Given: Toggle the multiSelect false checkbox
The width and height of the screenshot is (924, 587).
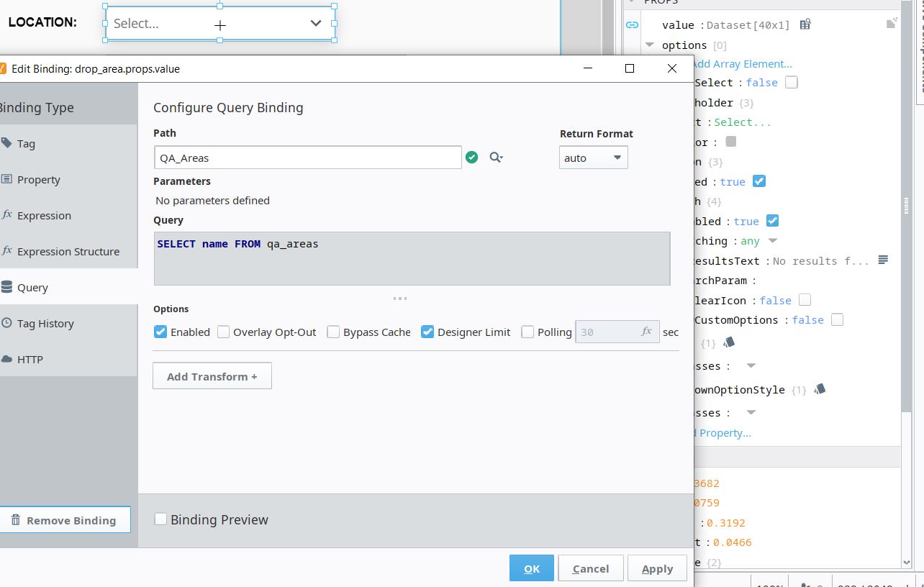Looking at the screenshot, I should click(792, 83).
